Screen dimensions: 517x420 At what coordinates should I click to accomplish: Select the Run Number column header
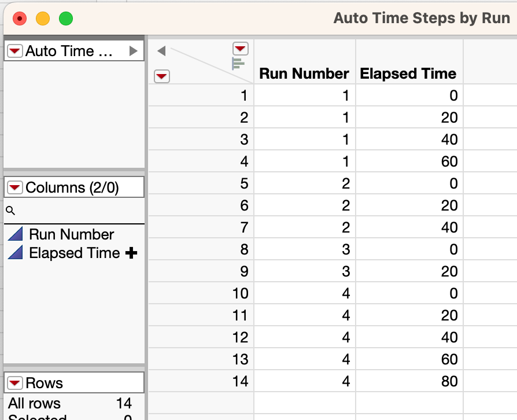tap(304, 73)
